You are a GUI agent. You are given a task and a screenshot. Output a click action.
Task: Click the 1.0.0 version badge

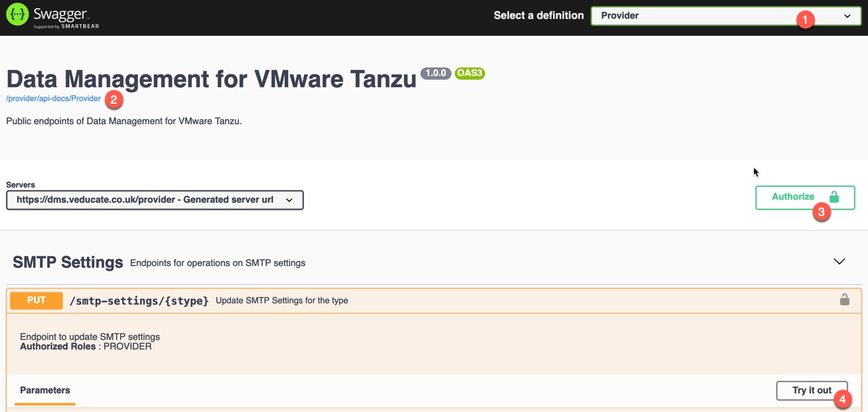(x=436, y=73)
